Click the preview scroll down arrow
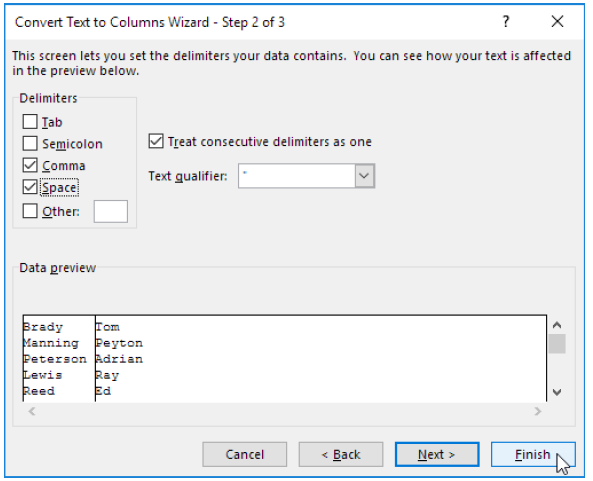 (557, 392)
